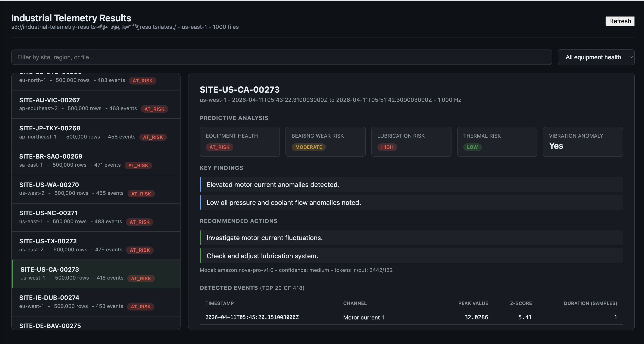Click the PEAK VALUE column header
Screen dimensions: 644x344
(x=473, y=303)
